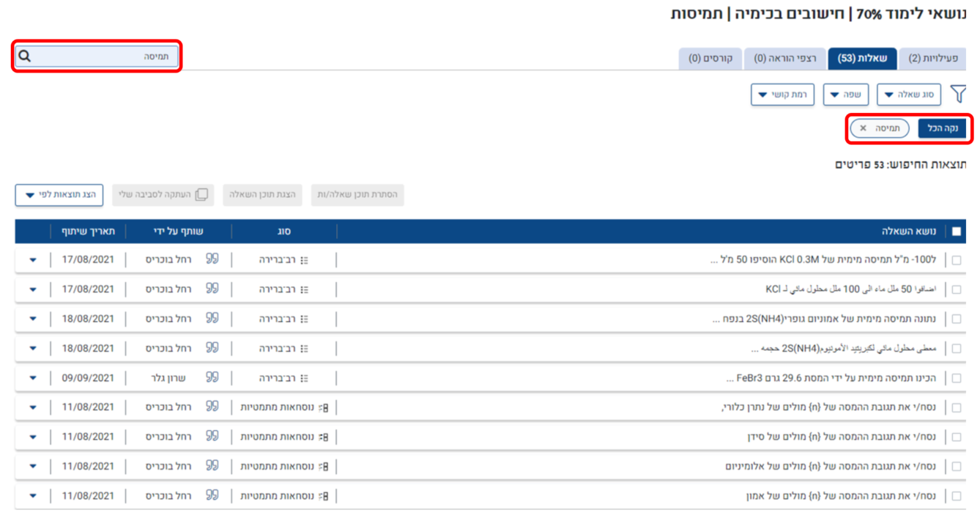Switch to the רצפי הוראה (0) tab

coord(785,59)
